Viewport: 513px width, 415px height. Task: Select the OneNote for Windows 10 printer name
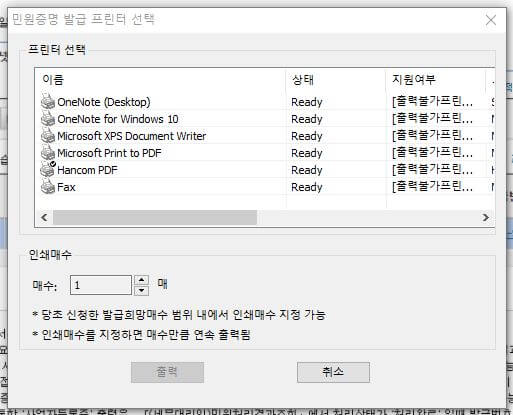[x=118, y=119]
